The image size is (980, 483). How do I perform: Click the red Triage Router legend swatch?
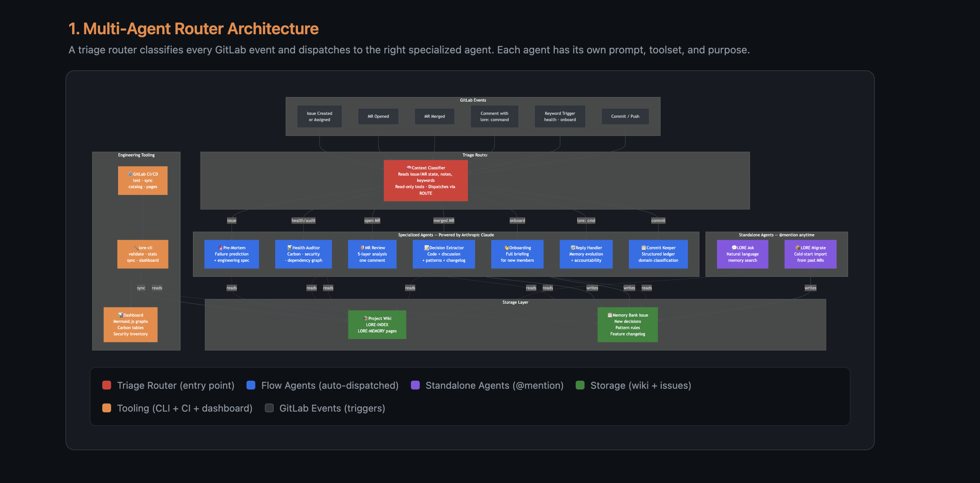(107, 385)
